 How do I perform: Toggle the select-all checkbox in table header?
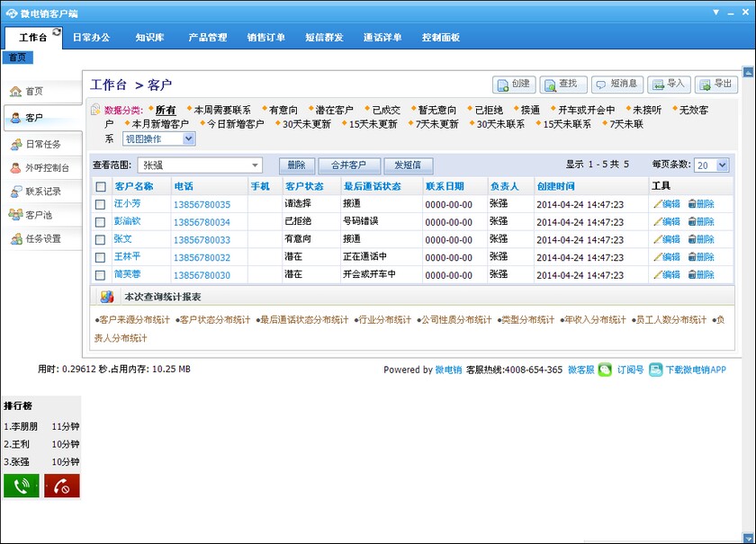click(x=101, y=186)
